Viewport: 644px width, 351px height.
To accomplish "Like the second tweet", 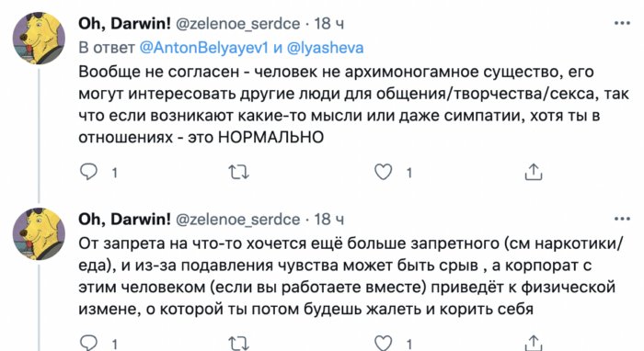I will 384,344.
